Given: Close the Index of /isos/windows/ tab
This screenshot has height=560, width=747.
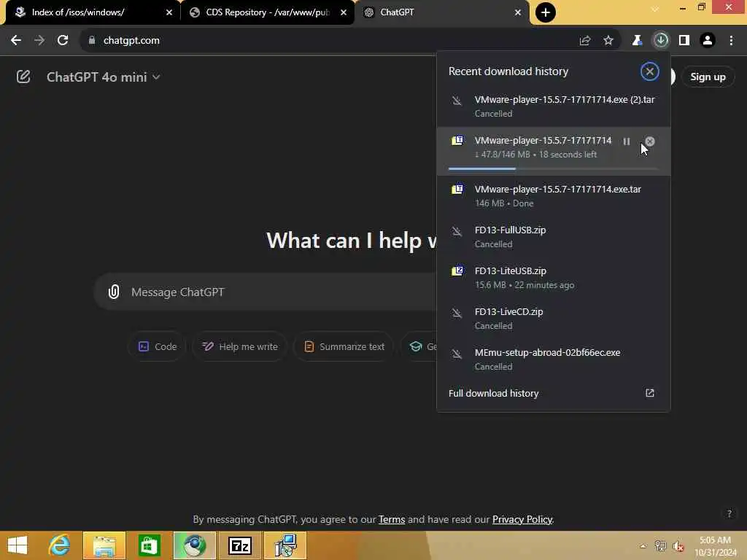Looking at the screenshot, I should point(169,12).
